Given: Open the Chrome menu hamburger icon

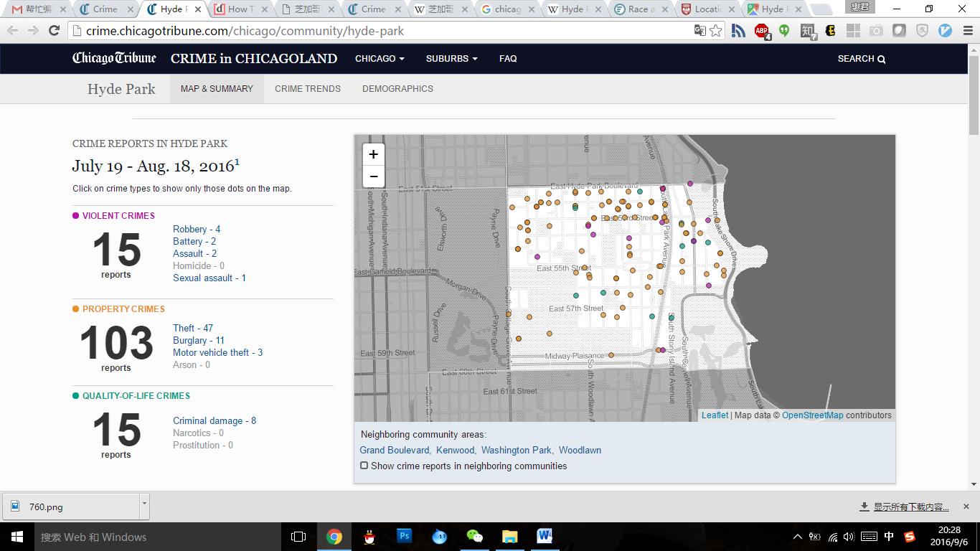Looking at the screenshot, I should point(967,31).
